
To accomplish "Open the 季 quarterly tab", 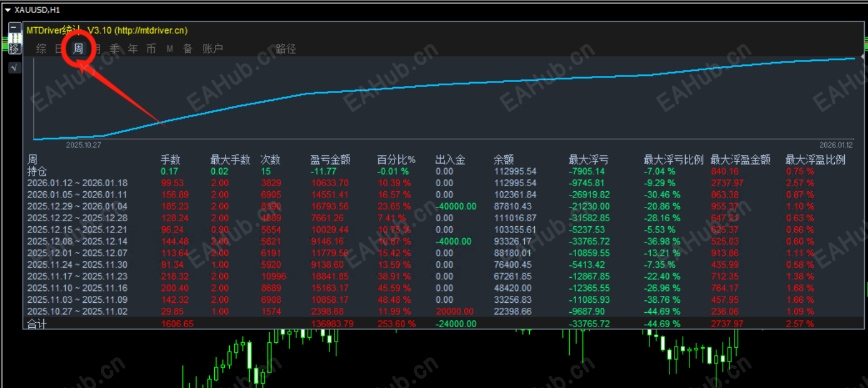I will pos(115,49).
